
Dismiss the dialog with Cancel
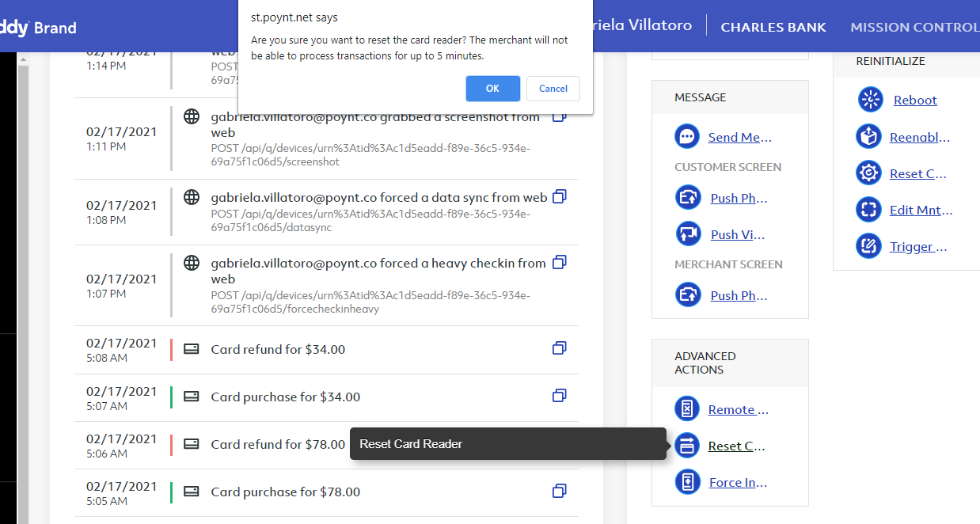pos(553,89)
